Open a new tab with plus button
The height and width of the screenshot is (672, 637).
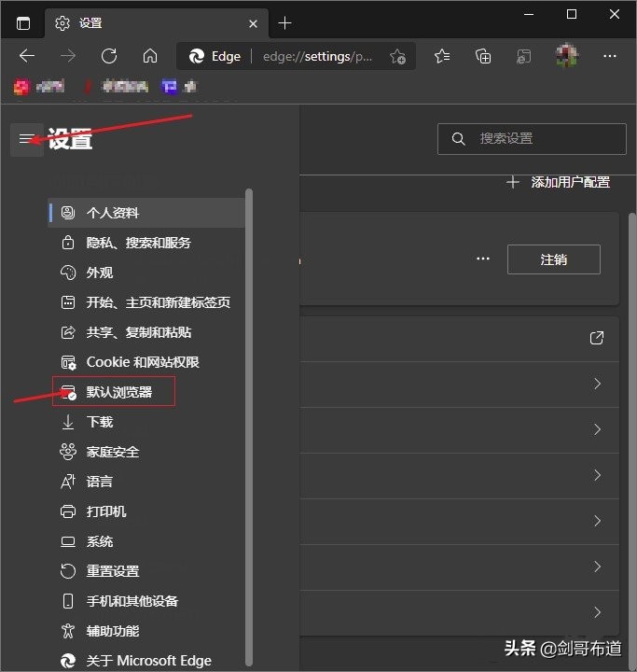tap(284, 23)
